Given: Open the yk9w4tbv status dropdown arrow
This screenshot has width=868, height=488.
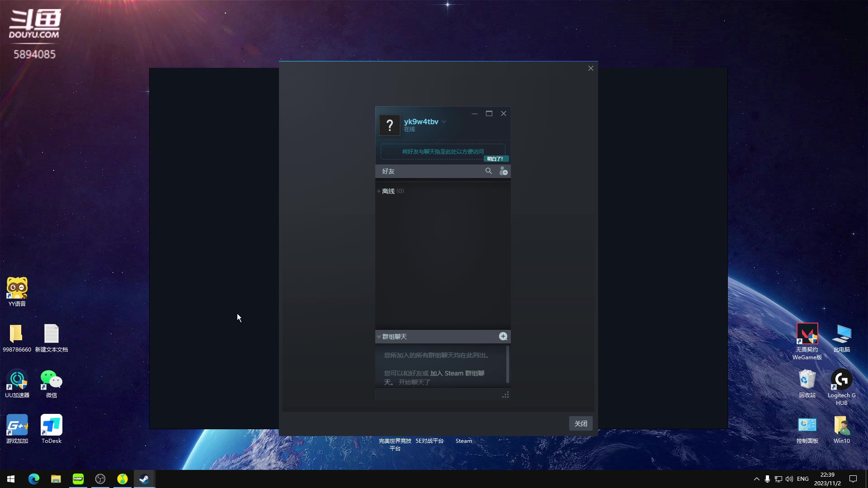Looking at the screenshot, I should [444, 122].
